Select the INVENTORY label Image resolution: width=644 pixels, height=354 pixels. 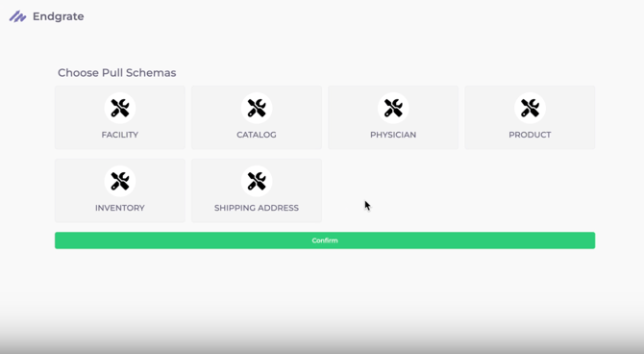pyautogui.click(x=120, y=208)
